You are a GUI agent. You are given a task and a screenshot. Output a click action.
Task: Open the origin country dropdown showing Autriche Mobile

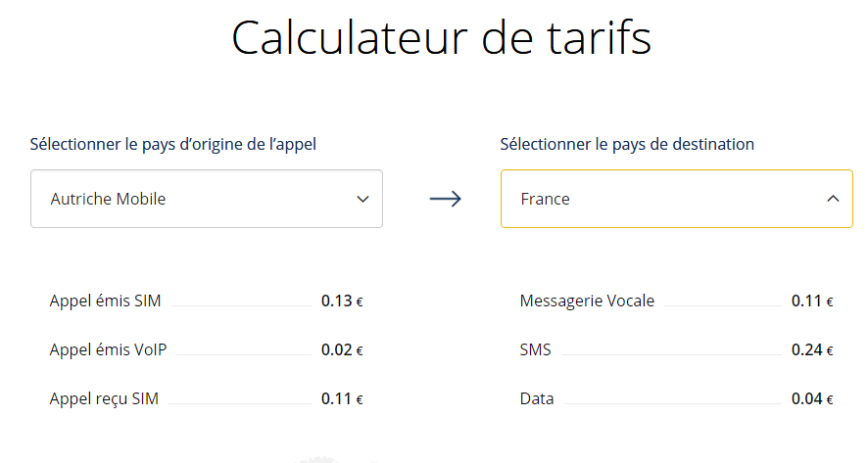(206, 199)
